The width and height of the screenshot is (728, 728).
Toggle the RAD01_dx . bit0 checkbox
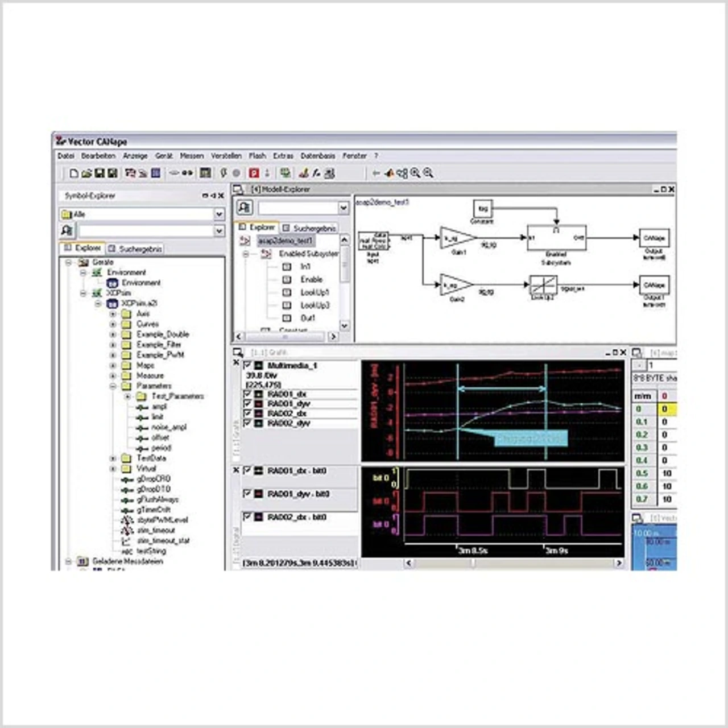pos(247,470)
